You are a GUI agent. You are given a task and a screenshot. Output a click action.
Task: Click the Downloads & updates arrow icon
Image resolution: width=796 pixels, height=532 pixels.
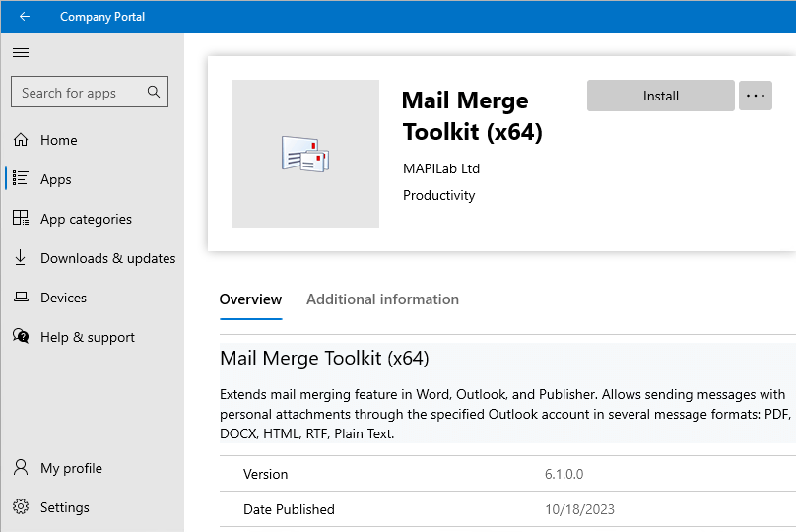[x=21, y=258]
